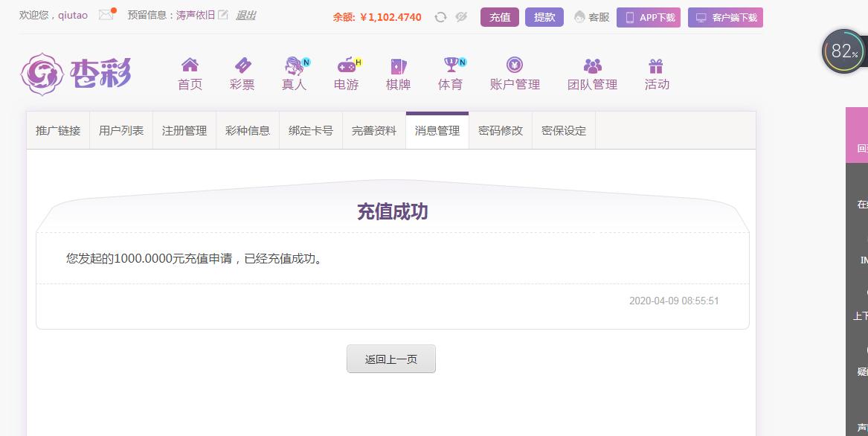Click the APP下载 download button

(649, 17)
